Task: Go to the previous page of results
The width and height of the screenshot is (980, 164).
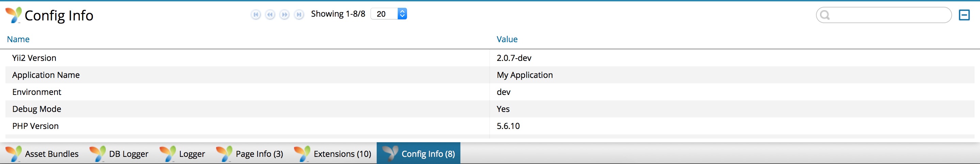Action: pos(270,14)
